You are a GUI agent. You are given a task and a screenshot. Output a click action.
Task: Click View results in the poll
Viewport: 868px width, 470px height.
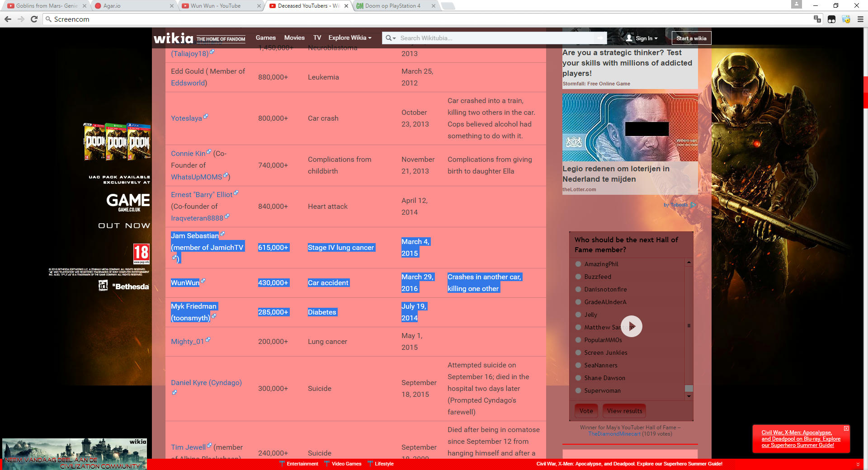(x=624, y=411)
